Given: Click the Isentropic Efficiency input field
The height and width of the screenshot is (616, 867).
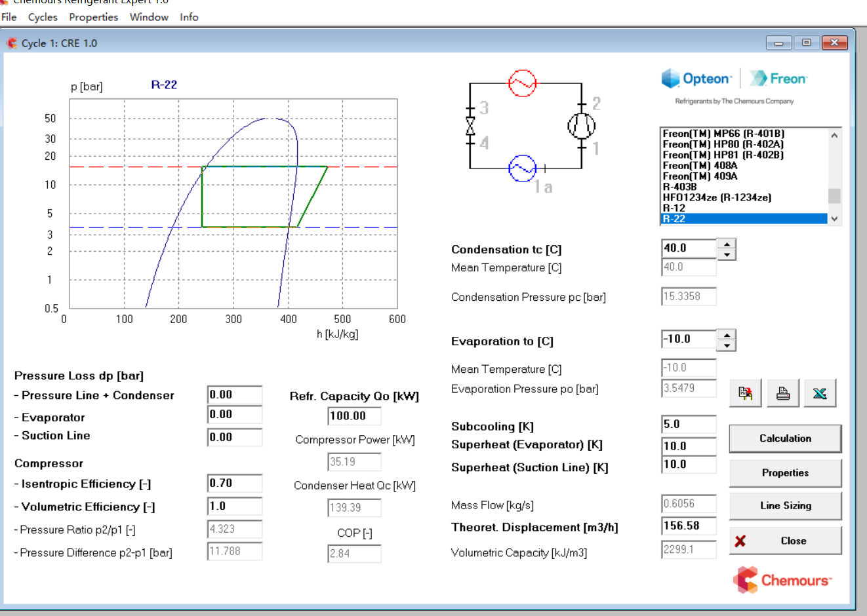Looking at the screenshot, I should pos(235,484).
